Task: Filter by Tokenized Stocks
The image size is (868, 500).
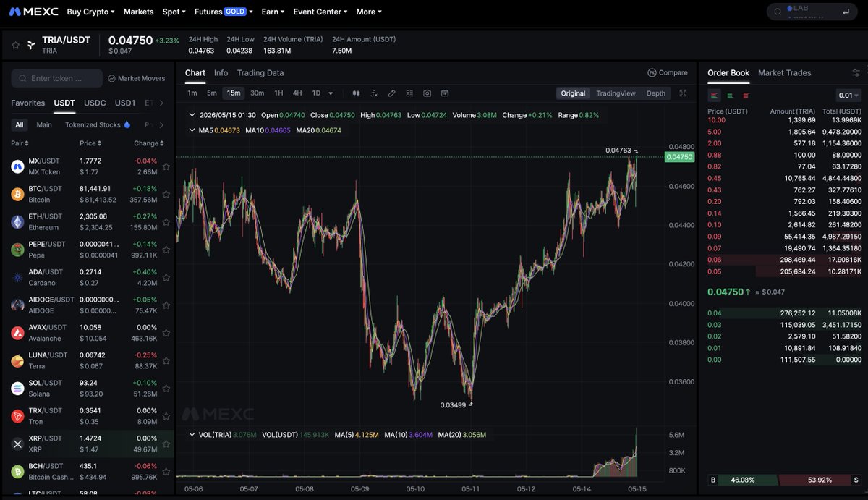Action: [98, 124]
